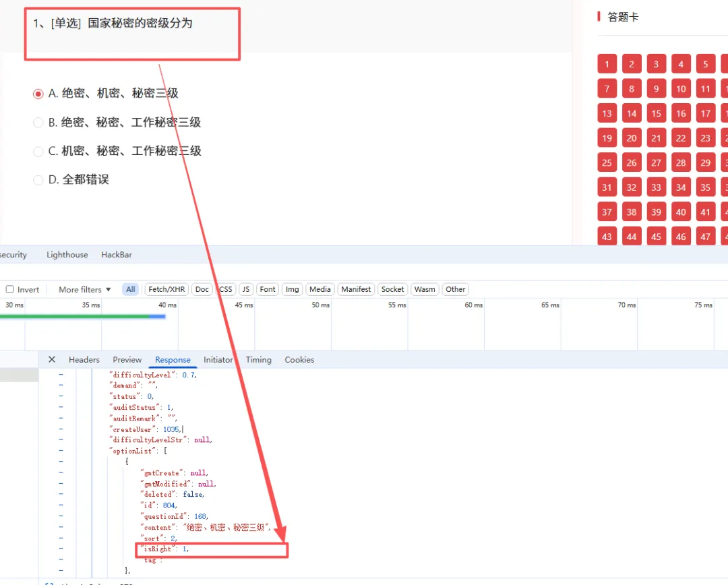Filter by Manifest requests
Image resolution: width=728 pixels, height=585 pixels.
click(356, 289)
